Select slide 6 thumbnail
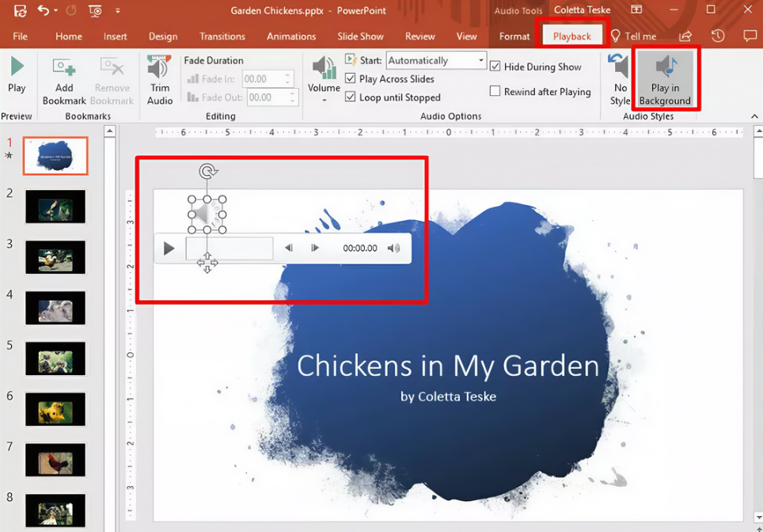 pyautogui.click(x=55, y=409)
